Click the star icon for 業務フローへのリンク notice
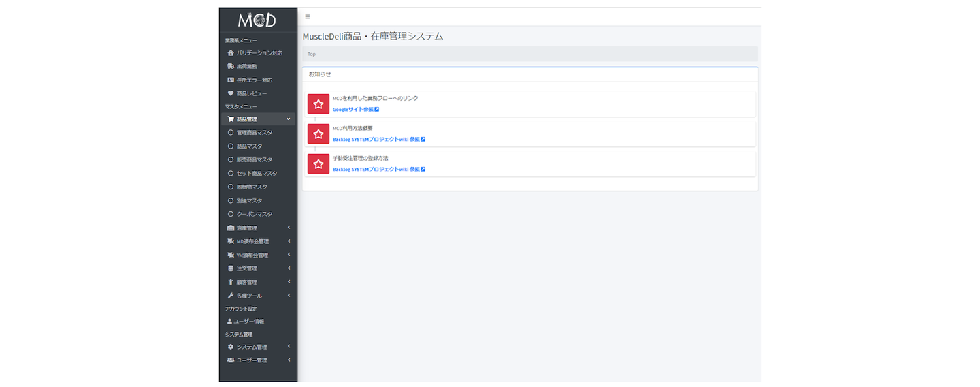This screenshot has width=980, height=387. coord(318,104)
